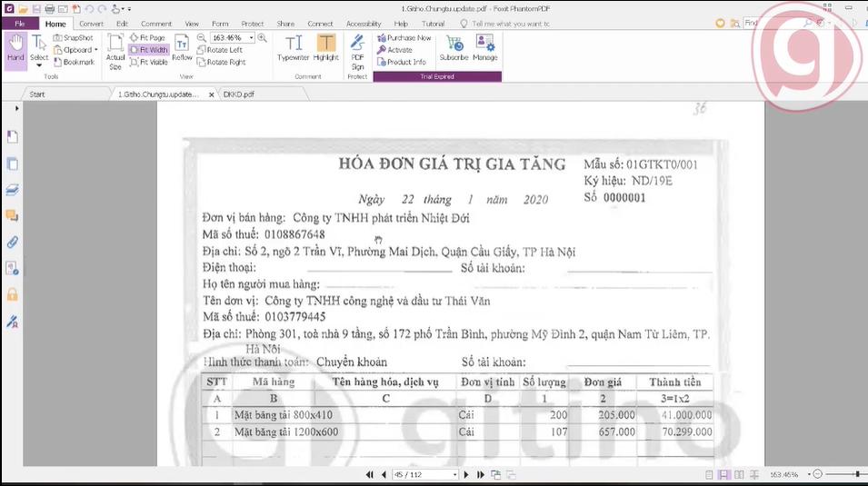Open the Help ribbon tab
This screenshot has width=868, height=486.
tap(401, 24)
